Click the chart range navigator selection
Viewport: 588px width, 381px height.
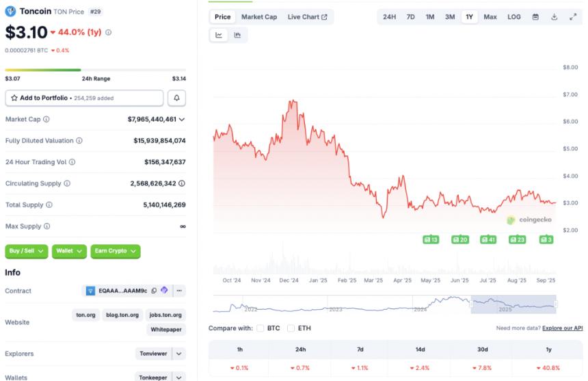[x=513, y=304]
